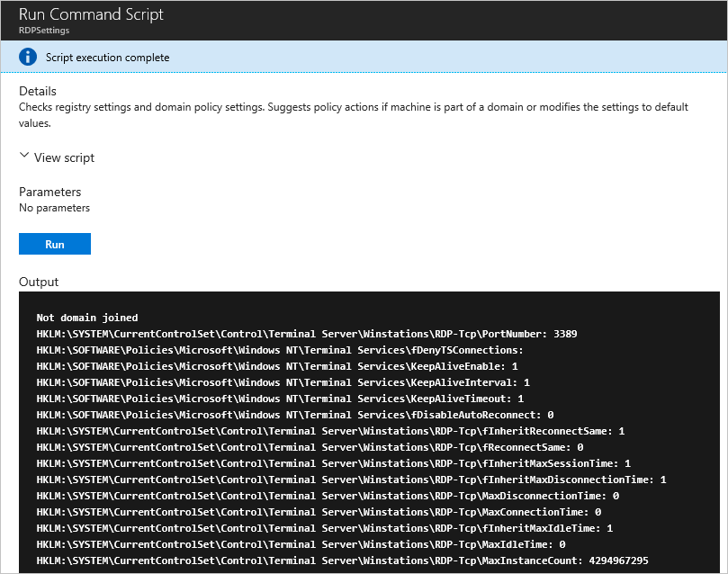Click the Parameters heading
Viewport: 728px width, 574px height.
(49, 192)
